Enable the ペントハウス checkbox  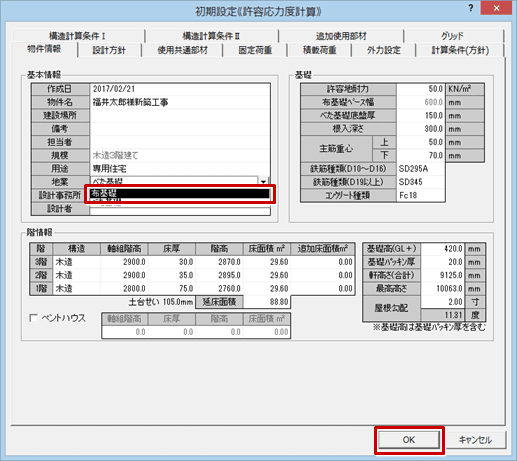pyautogui.click(x=33, y=318)
